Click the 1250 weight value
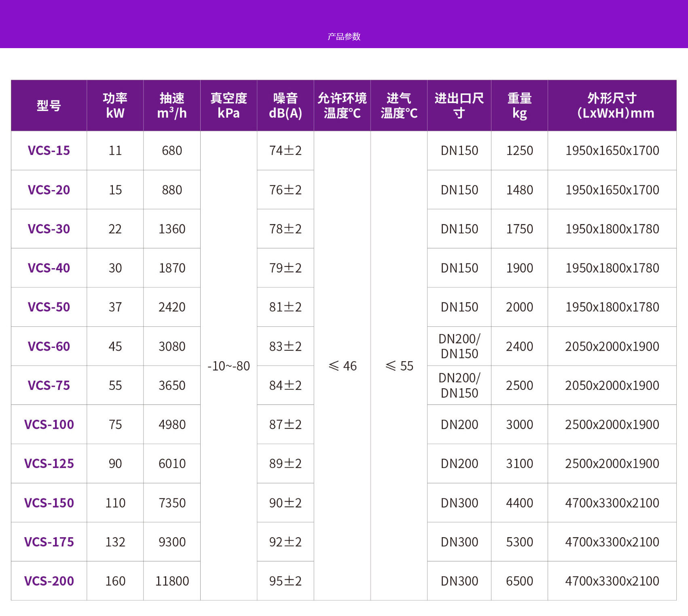The width and height of the screenshot is (688, 616). pyautogui.click(x=520, y=150)
